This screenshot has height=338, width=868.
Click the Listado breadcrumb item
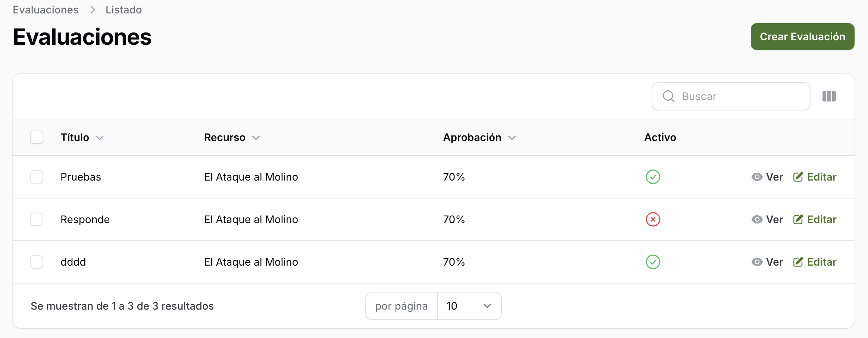[124, 10]
